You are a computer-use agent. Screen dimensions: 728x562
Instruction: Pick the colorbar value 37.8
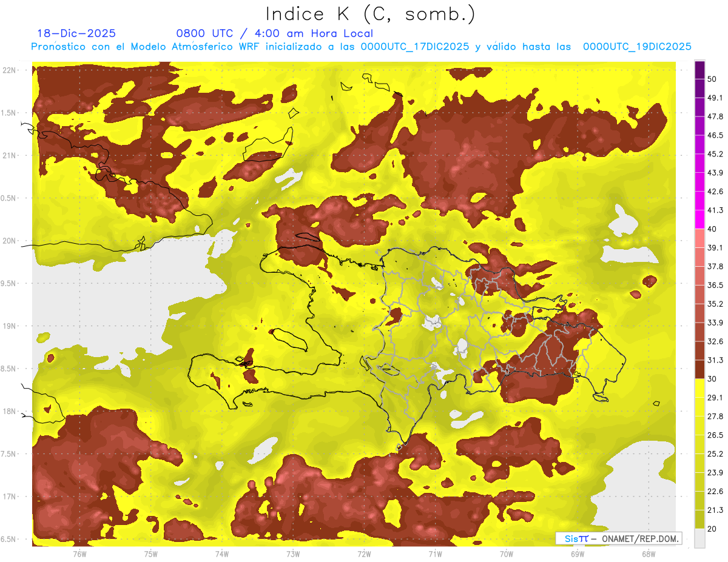(x=716, y=266)
